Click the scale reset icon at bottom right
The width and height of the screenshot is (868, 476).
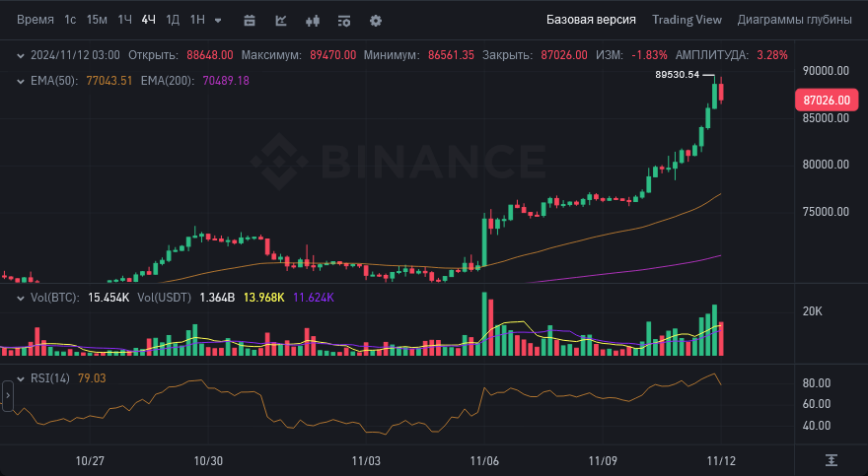(831, 460)
